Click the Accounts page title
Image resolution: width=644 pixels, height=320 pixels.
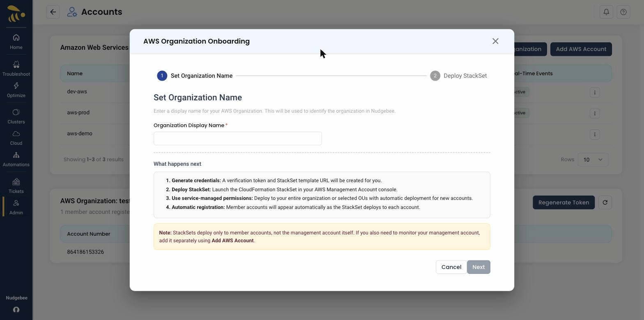point(101,12)
